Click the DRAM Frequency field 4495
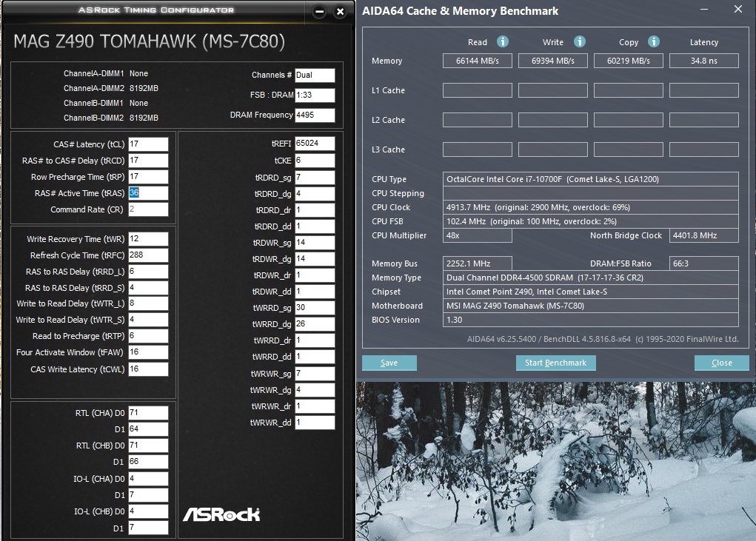Viewport: 756px width, 541px height. click(315, 115)
